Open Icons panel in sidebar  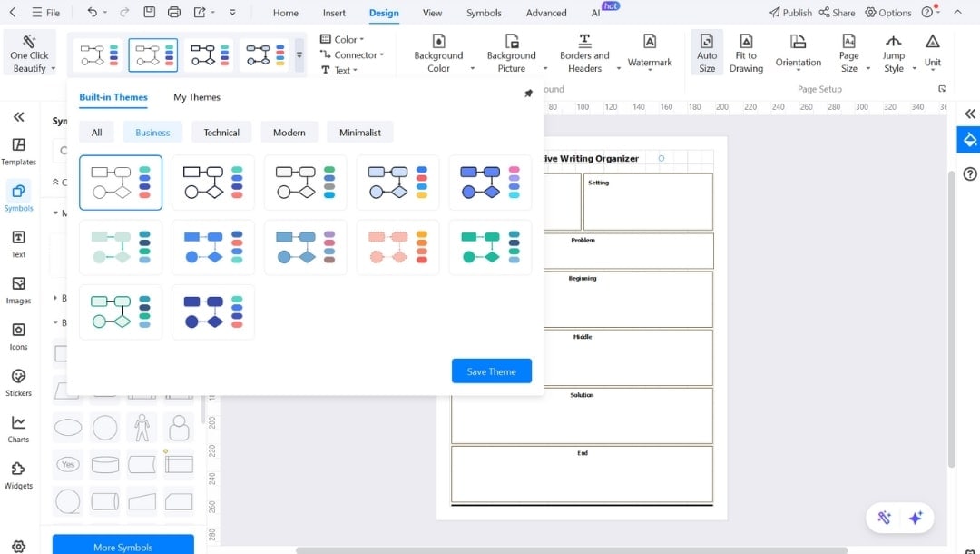click(x=19, y=337)
